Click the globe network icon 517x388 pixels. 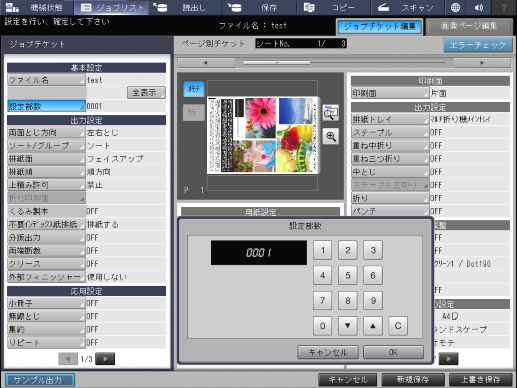(x=455, y=7)
